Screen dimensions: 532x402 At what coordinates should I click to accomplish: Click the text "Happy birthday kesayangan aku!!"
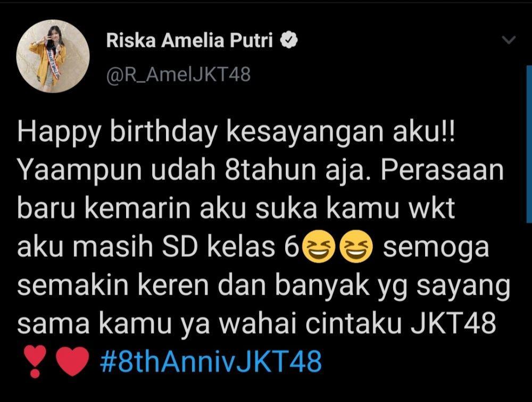tap(238, 132)
